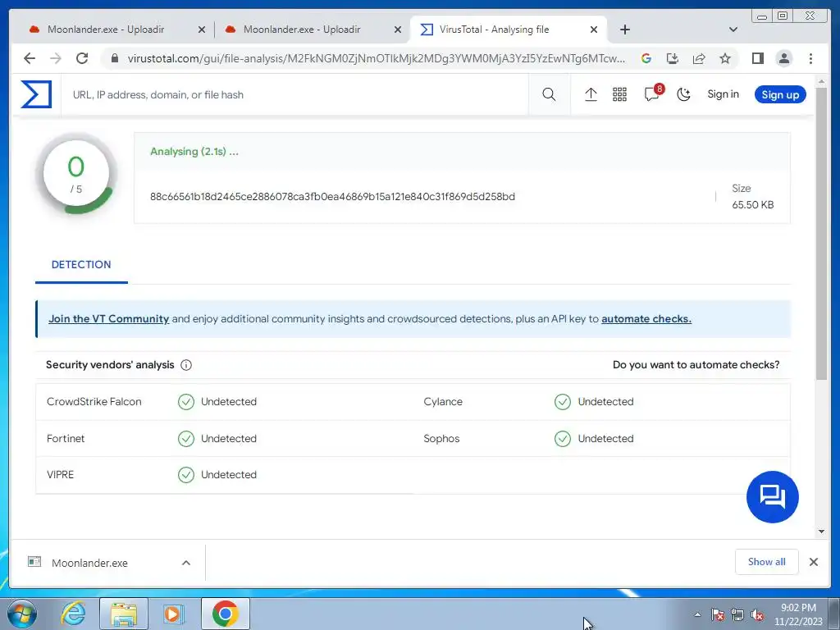Open the Moonlander.exe downloaded file
The width and height of the screenshot is (840, 630).
(89, 563)
